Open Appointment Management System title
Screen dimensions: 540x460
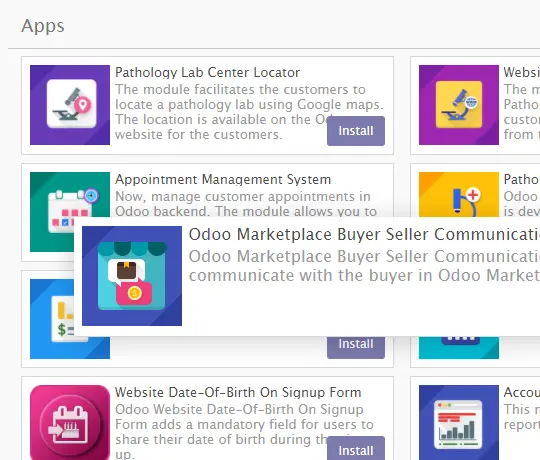click(x=223, y=179)
